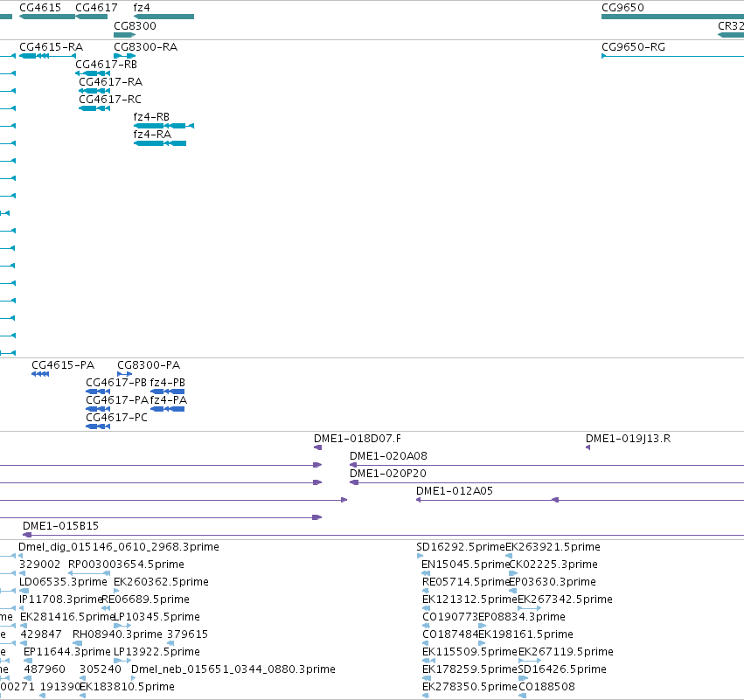This screenshot has width=744, height=700.
Task: Click the CG4615 gene bar glyph
Action: (47, 17)
